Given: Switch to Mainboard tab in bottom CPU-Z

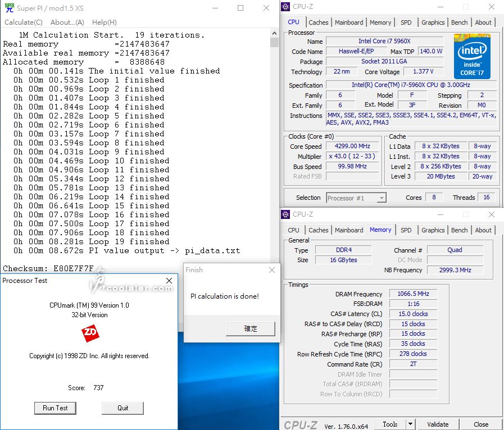Looking at the screenshot, I should point(349,230).
